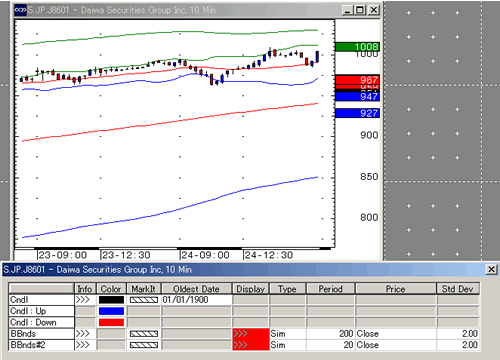Screen dimensions: 500x360
Task: Close the study parameters panel
Action: click(491, 269)
